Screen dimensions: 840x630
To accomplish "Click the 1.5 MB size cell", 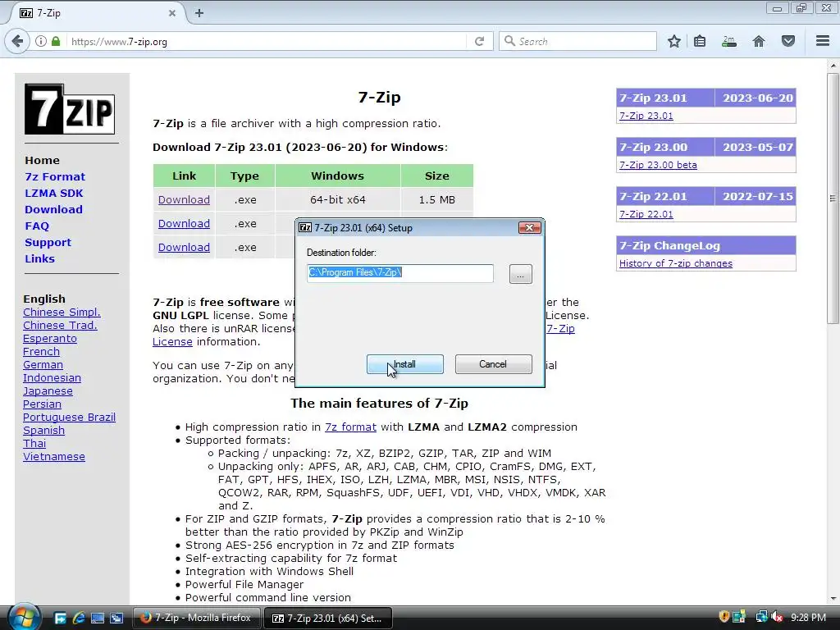I will point(436,200).
